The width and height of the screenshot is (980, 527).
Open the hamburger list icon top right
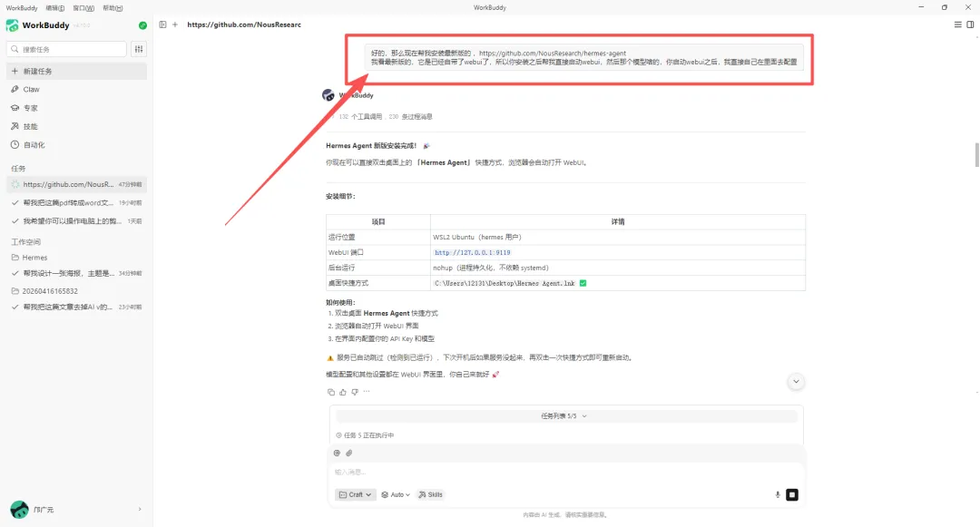(x=957, y=24)
